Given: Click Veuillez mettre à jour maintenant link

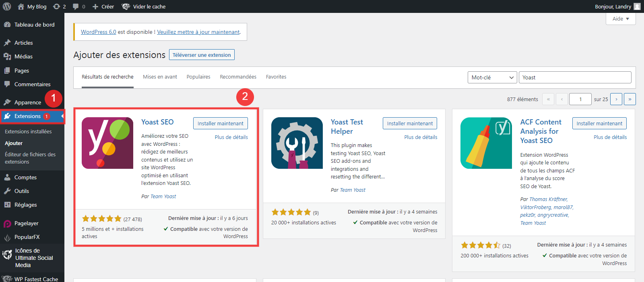Looking at the screenshot, I should 198,32.
